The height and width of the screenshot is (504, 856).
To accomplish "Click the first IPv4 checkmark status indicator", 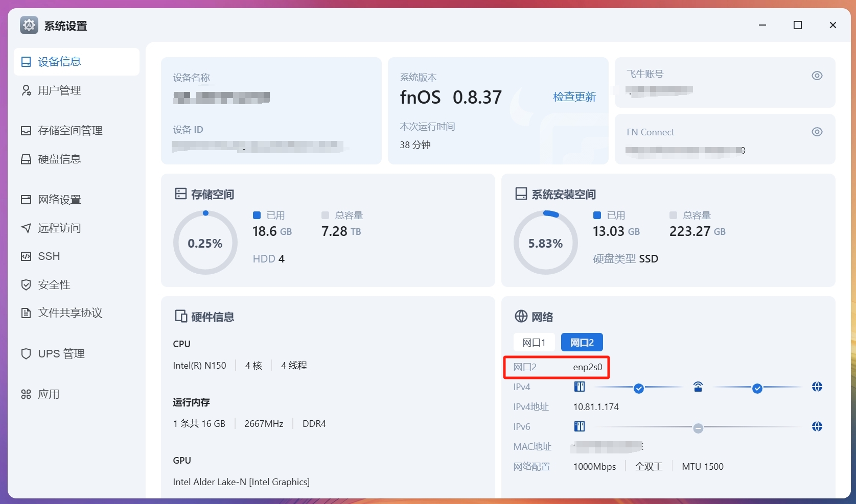I will 639,389.
